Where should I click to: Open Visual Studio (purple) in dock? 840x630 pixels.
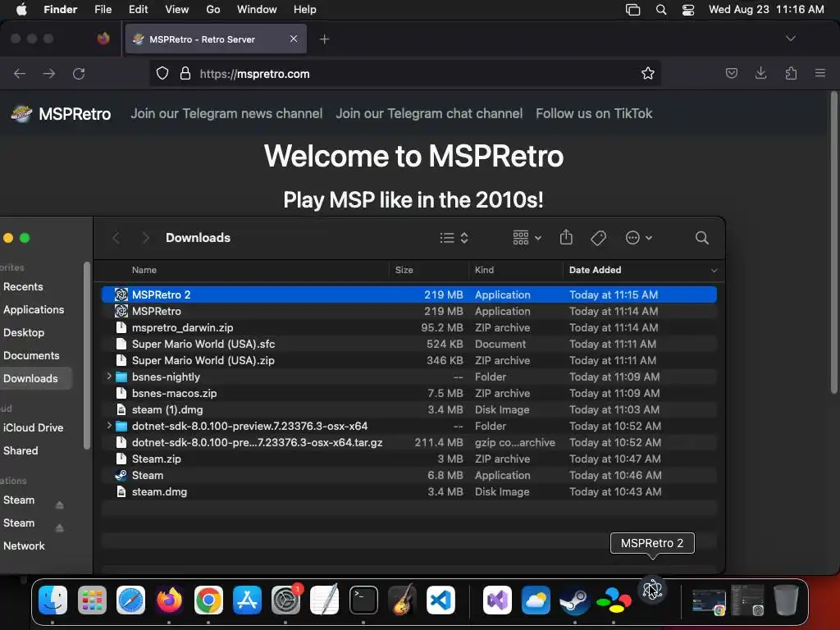tap(497, 600)
